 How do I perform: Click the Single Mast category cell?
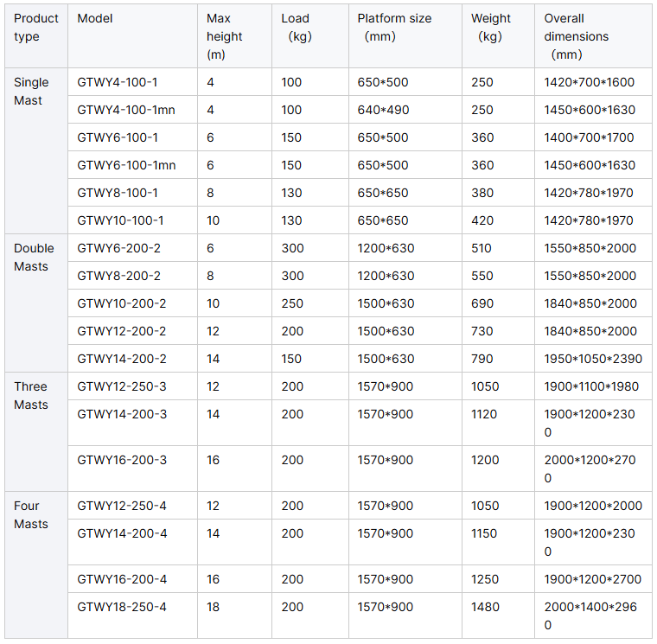[32, 92]
